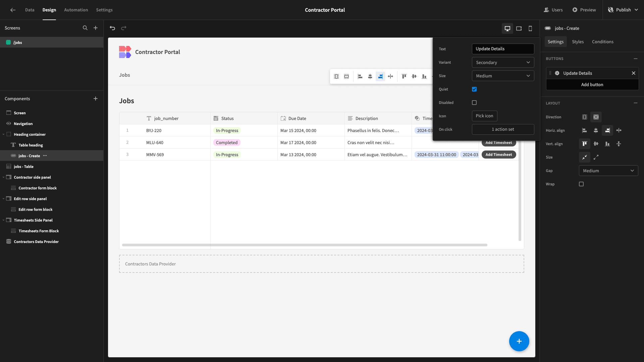Image resolution: width=644 pixels, height=362 pixels.
Task: Add a new component with plus icon
Action: click(x=96, y=99)
